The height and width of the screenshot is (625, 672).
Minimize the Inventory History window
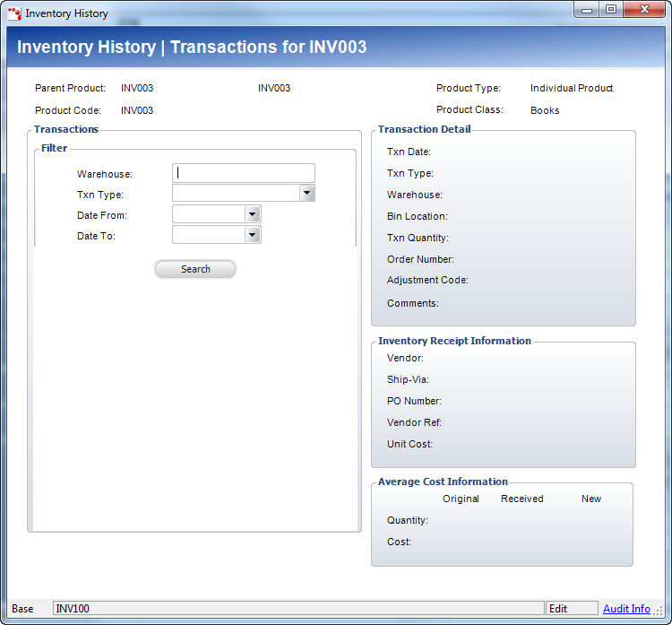588,10
